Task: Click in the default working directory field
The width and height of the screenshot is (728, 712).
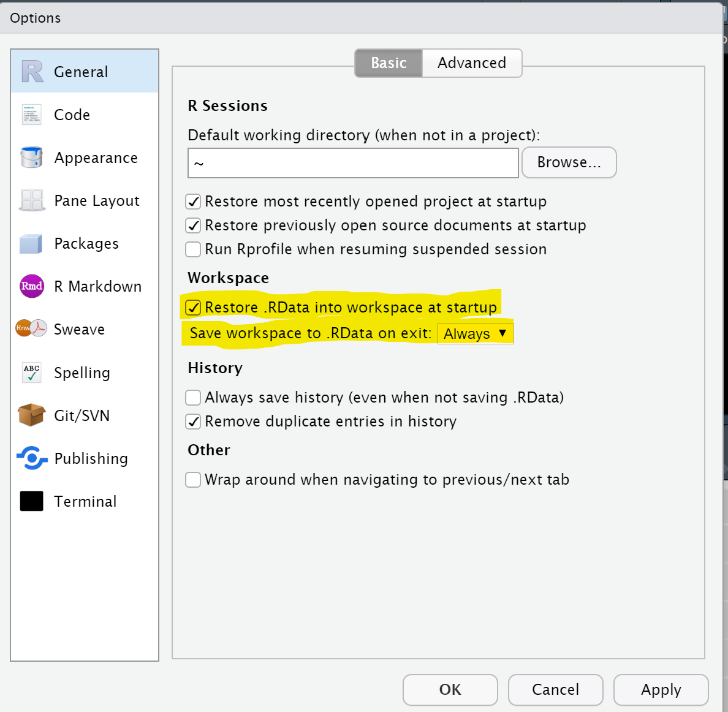Action: 353,163
